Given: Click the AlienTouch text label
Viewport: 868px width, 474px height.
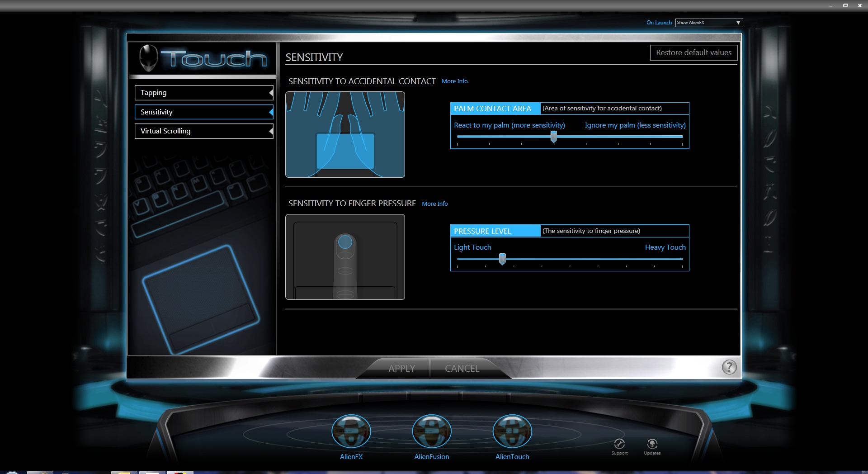Looking at the screenshot, I should (512, 457).
